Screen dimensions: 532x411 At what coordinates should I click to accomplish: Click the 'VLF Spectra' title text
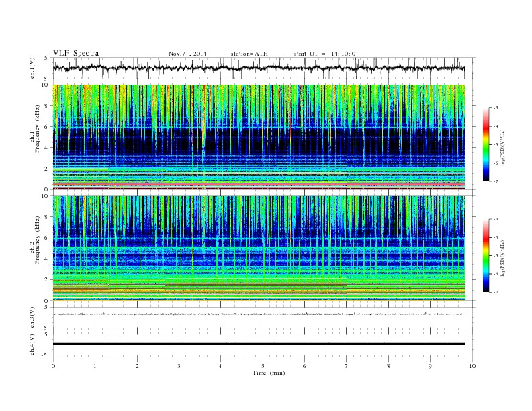76,53
